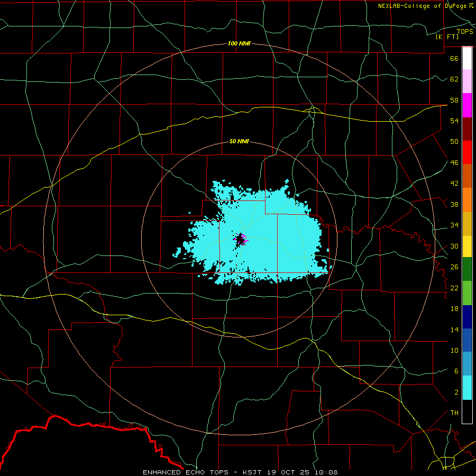The height and width of the screenshot is (476, 476).
Task: Click the legend value '50'
Action: click(454, 142)
